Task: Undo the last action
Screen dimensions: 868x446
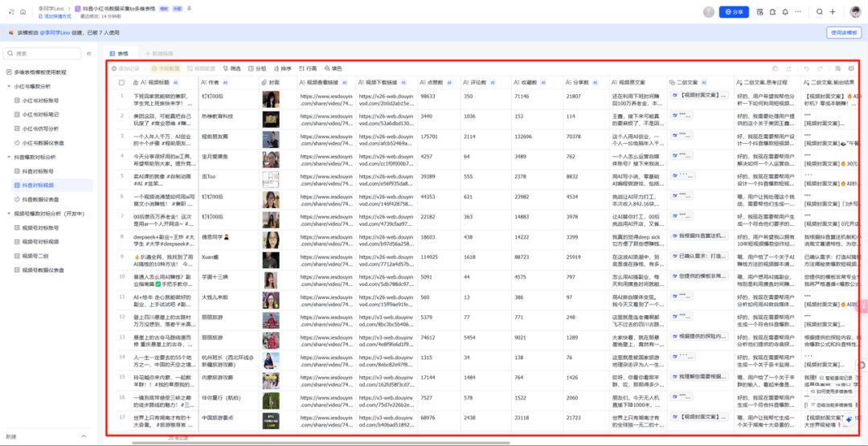Action: pyautogui.click(x=807, y=68)
